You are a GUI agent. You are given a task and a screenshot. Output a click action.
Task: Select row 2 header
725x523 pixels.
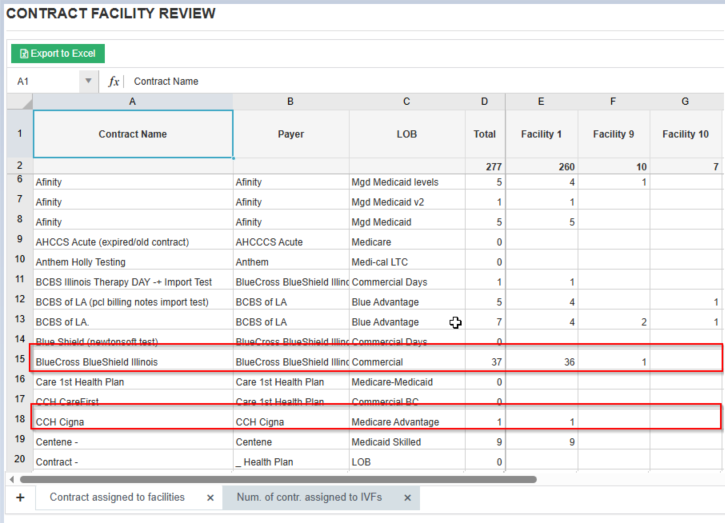20,166
